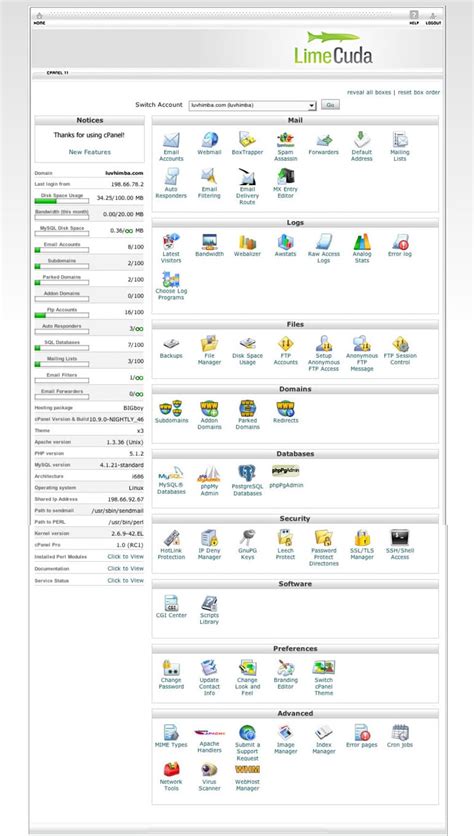Click the LimeCuda logo
The width and height of the screenshot is (474, 836).
pos(333,48)
